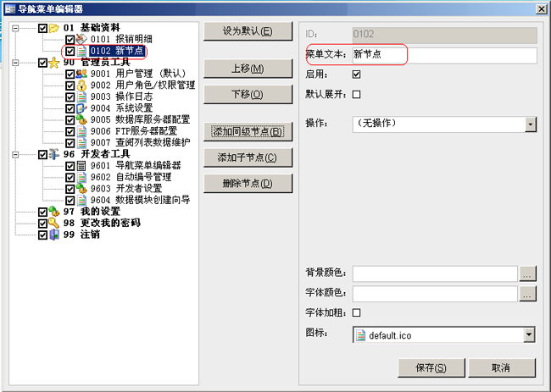Select tree row 9005 数据库服务器配置
Image resolution: width=551 pixels, height=392 pixels.
(x=140, y=119)
